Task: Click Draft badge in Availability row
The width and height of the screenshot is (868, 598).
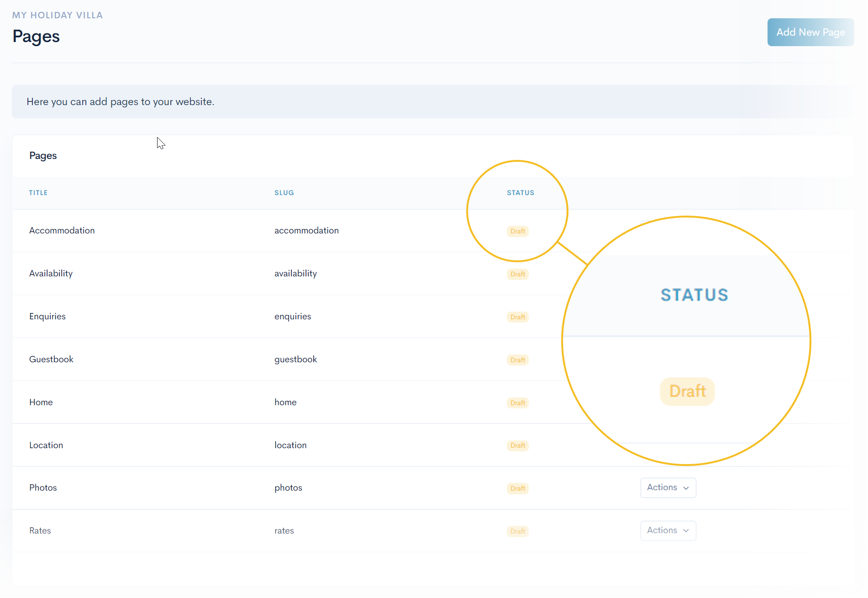Action: point(518,274)
